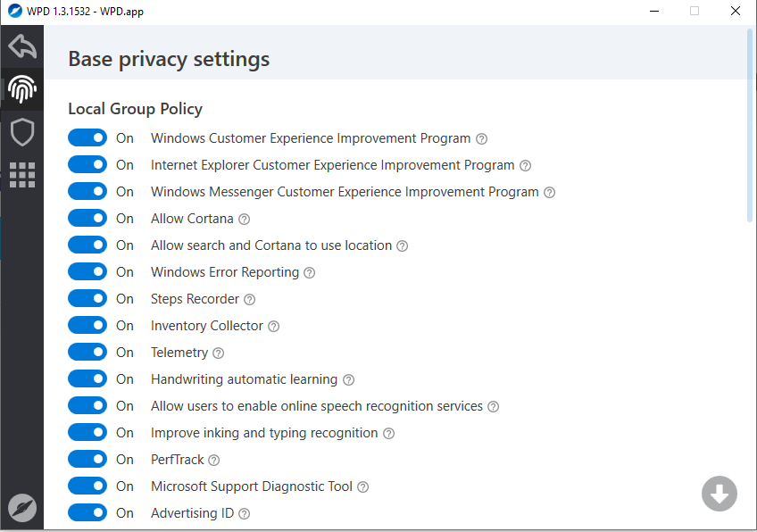Go back using the sidebar arrow icon

(x=22, y=46)
